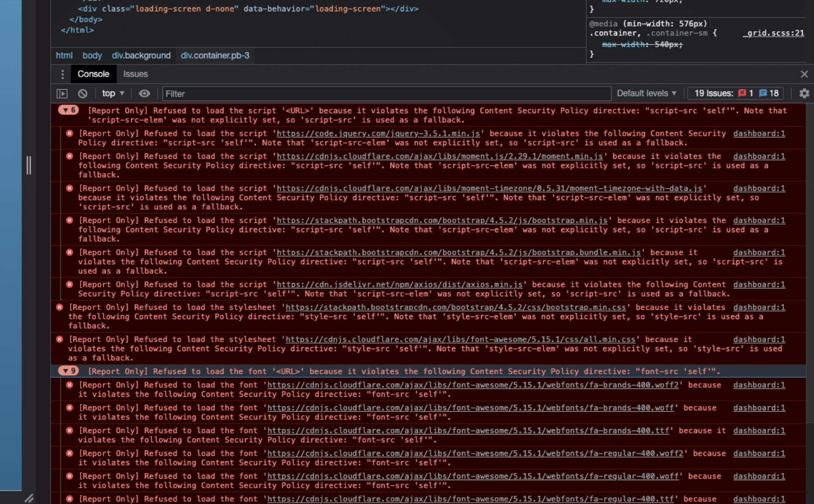Open the fa-regular-400.ttf URL
Viewport: 814px width, 504px height.
click(471, 499)
